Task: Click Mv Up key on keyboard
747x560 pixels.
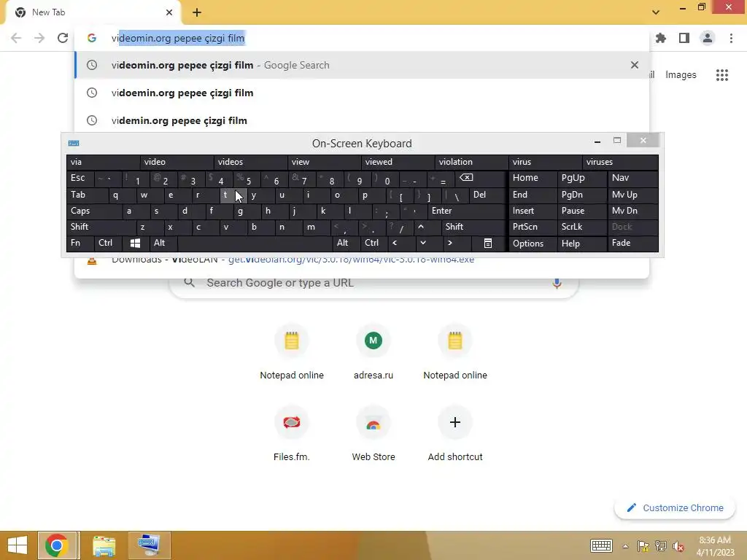Action: tap(632, 195)
